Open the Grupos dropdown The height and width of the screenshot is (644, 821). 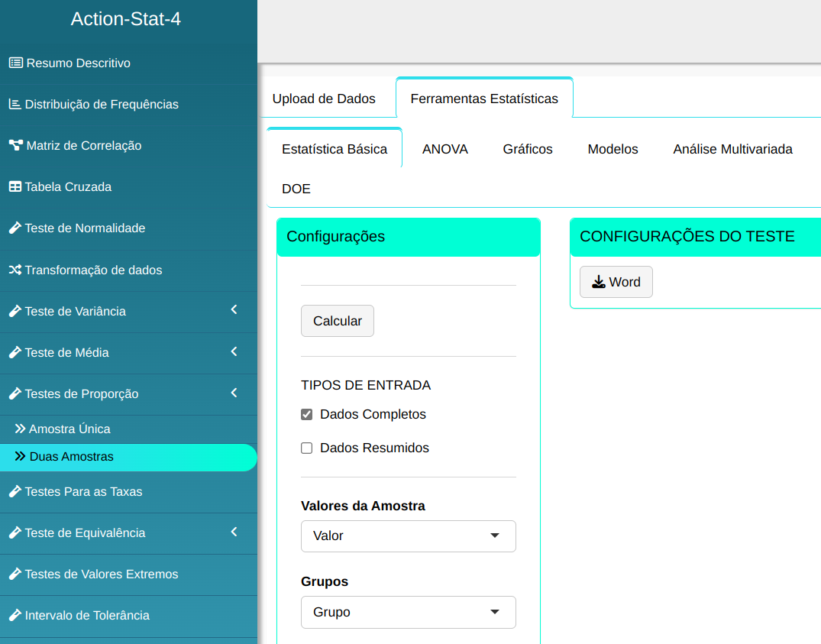point(408,612)
